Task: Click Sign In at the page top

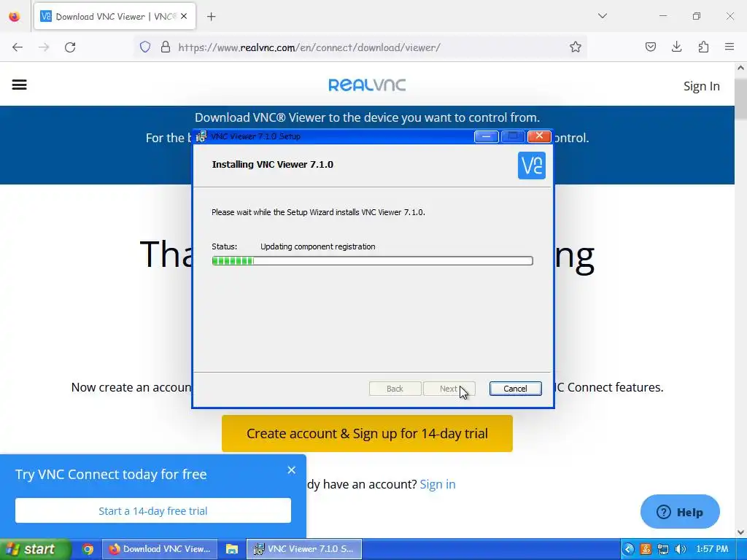Action: tap(701, 86)
